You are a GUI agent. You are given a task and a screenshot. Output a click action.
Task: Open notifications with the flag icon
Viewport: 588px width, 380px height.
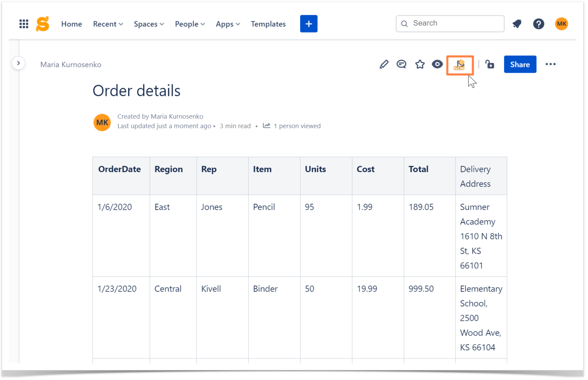click(x=517, y=24)
